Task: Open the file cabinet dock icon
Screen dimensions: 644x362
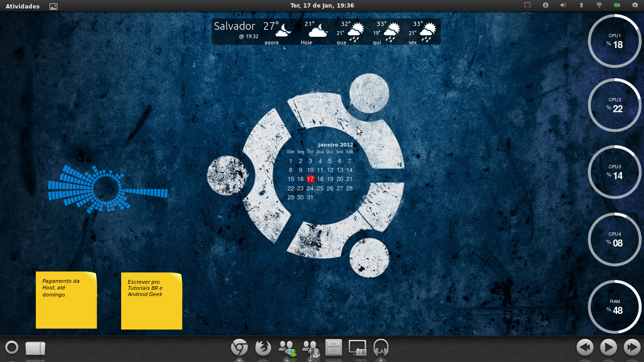Action: coord(334,348)
